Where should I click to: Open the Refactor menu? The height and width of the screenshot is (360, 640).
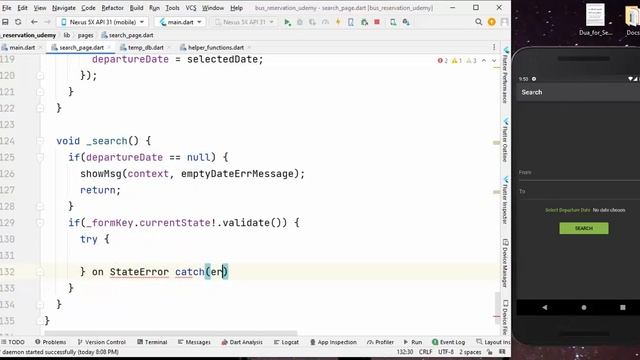tap(112, 8)
